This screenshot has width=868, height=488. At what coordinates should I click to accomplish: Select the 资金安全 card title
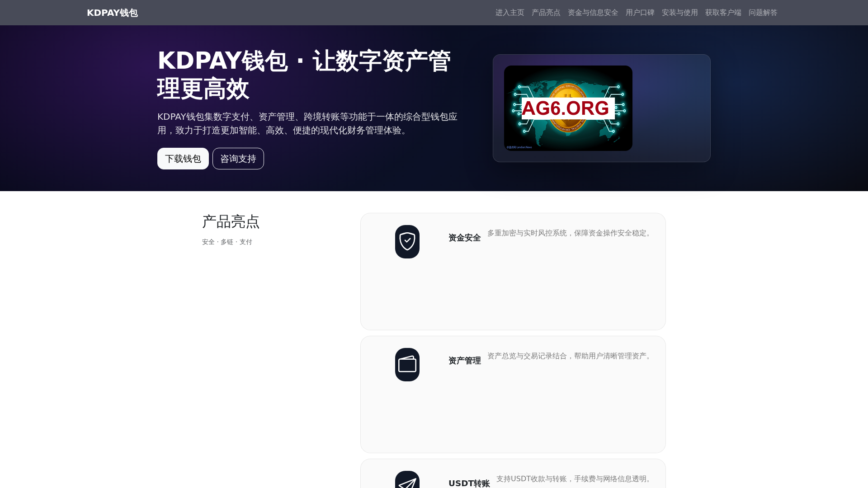[464, 238]
